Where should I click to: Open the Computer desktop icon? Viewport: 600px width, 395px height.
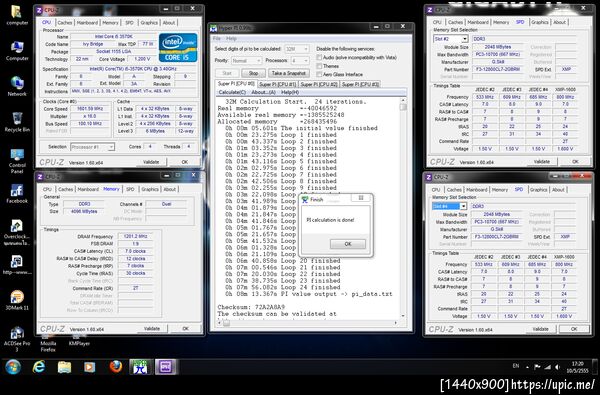pos(17,51)
